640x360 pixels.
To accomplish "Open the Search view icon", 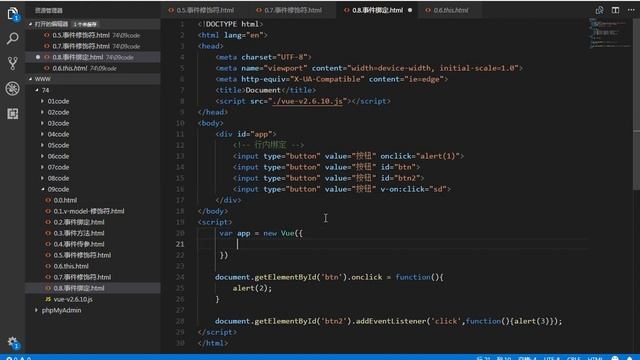I will (x=13, y=38).
